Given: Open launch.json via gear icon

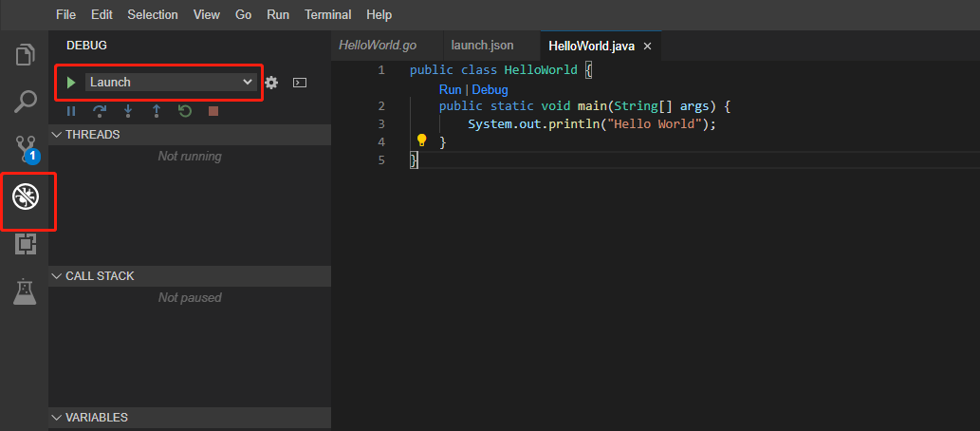Looking at the screenshot, I should coord(271,82).
